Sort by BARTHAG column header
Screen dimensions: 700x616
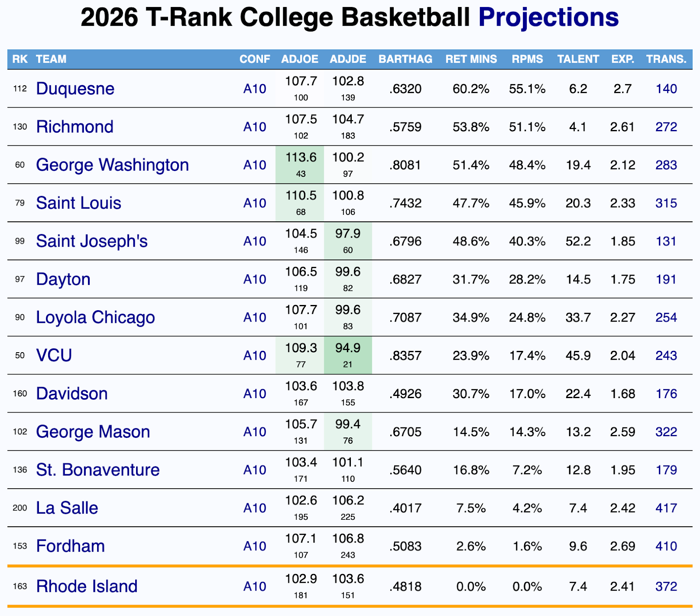click(x=405, y=59)
